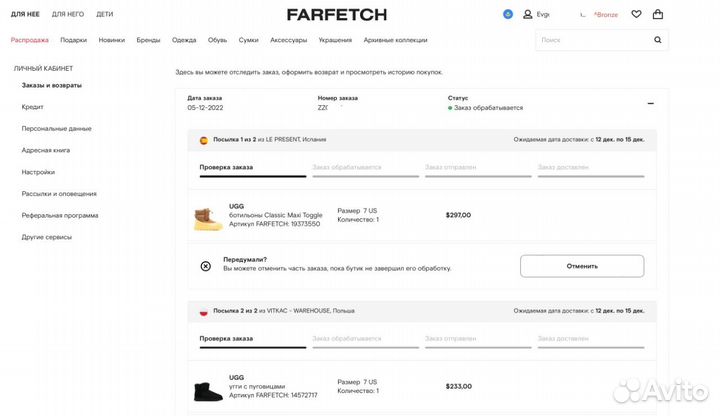Click the crossed circle cancel icon beside Передумали
Image resolution: width=720 pixels, height=416 pixels.
click(x=206, y=266)
